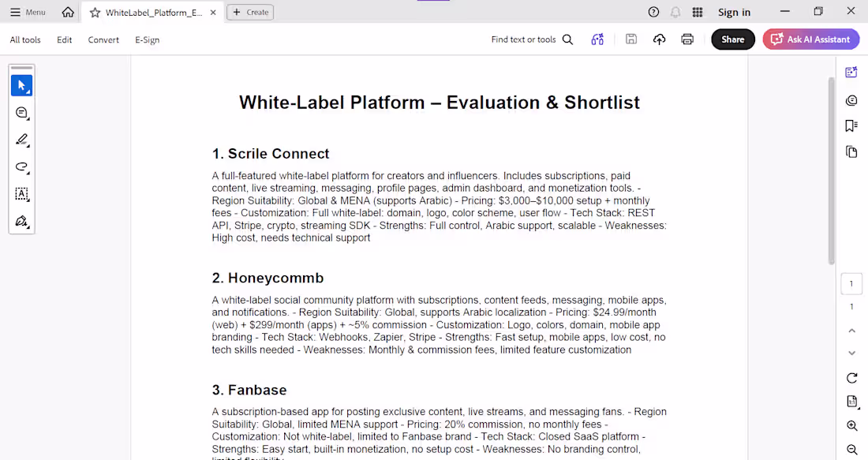Click the cloud upload icon
This screenshot has height=460, width=868.
click(660, 39)
